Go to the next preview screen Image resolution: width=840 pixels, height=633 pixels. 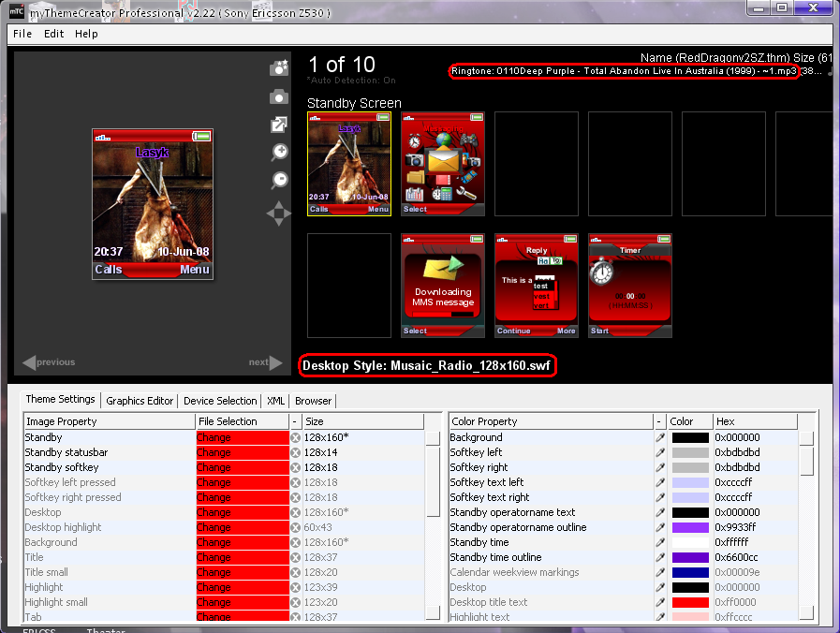[x=265, y=362]
